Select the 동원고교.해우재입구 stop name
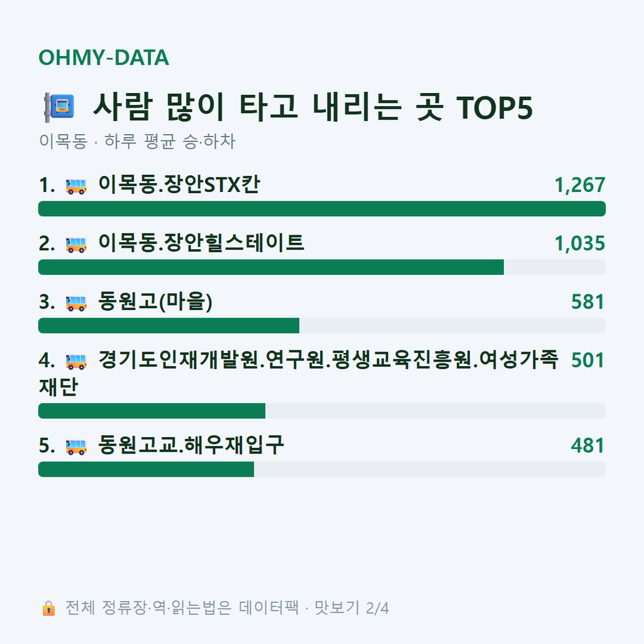644x644 pixels. pyautogui.click(x=191, y=445)
